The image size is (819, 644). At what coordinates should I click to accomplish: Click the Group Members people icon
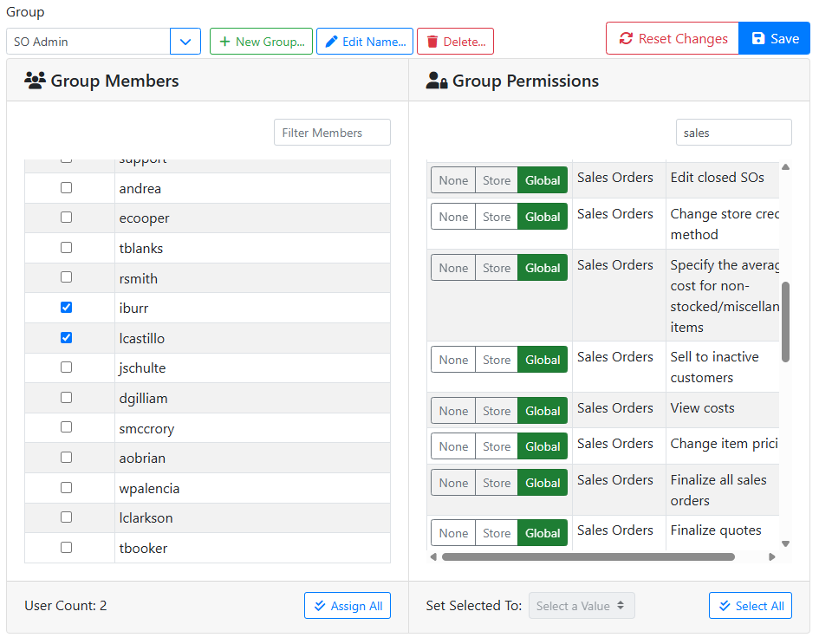point(35,81)
